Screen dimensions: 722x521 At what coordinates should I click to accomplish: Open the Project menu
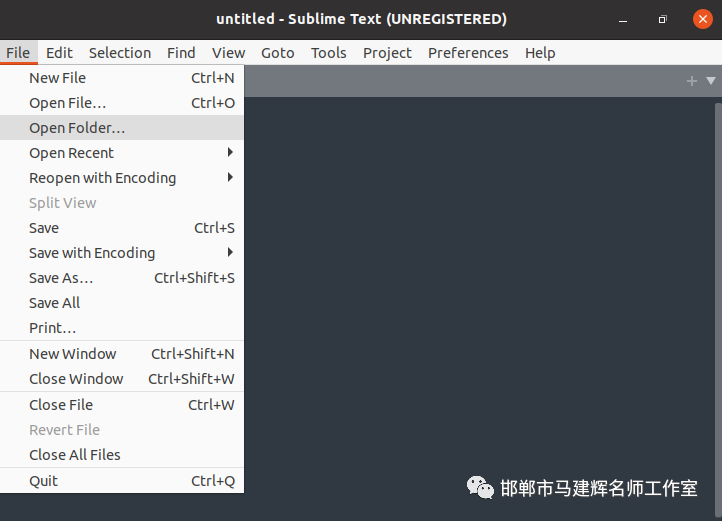[x=387, y=53]
